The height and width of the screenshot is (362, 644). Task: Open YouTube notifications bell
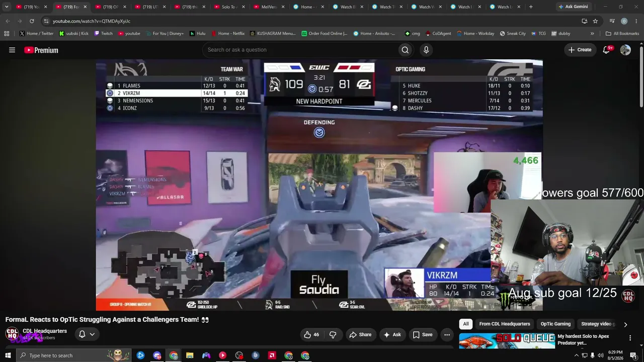pyautogui.click(x=606, y=50)
